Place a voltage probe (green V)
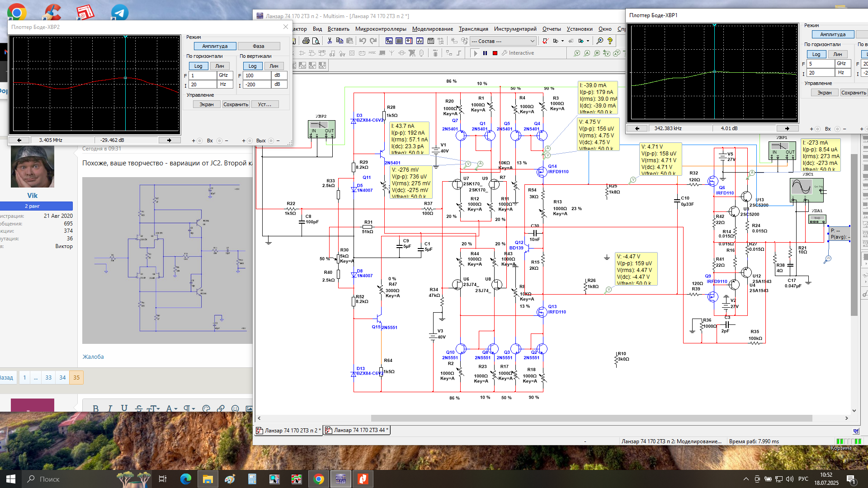This screenshot has width=868, height=488. pos(577,53)
